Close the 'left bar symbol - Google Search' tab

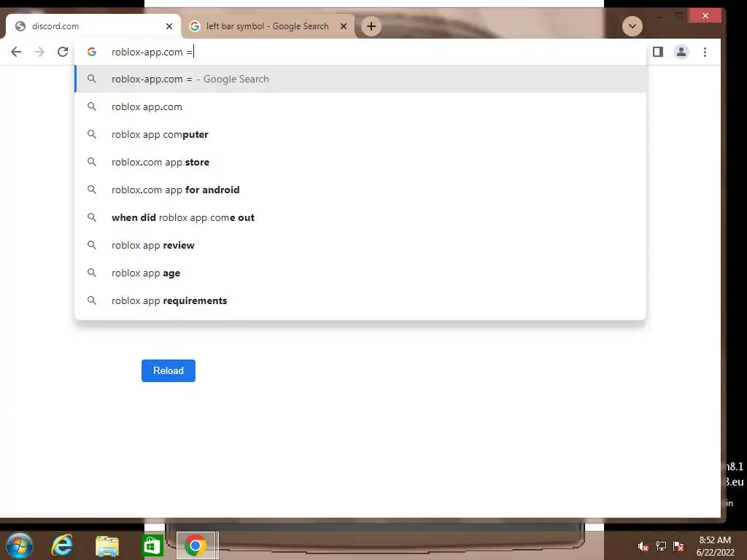point(344,26)
